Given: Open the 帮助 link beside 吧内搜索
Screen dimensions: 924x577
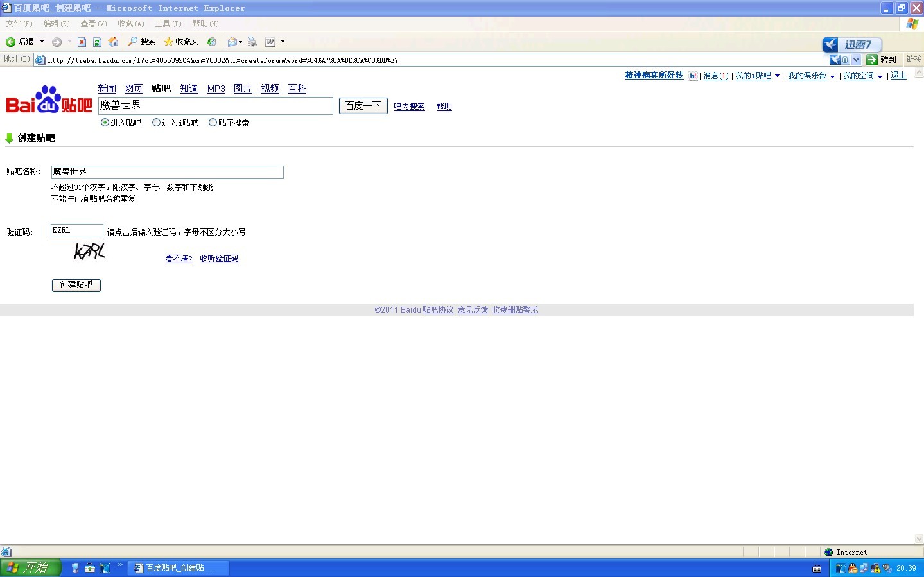Looking at the screenshot, I should [444, 107].
